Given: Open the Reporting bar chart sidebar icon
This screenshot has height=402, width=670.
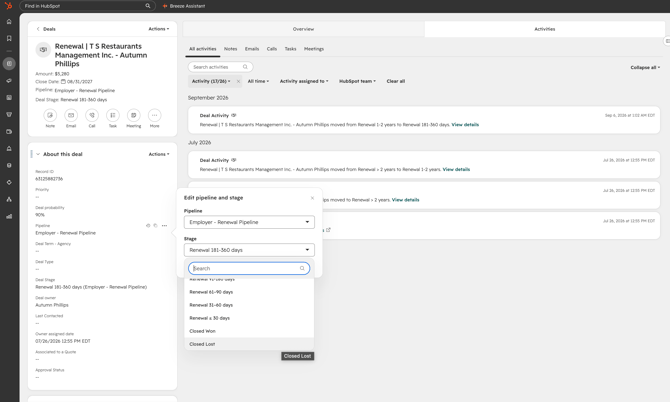Looking at the screenshot, I should pos(9,216).
